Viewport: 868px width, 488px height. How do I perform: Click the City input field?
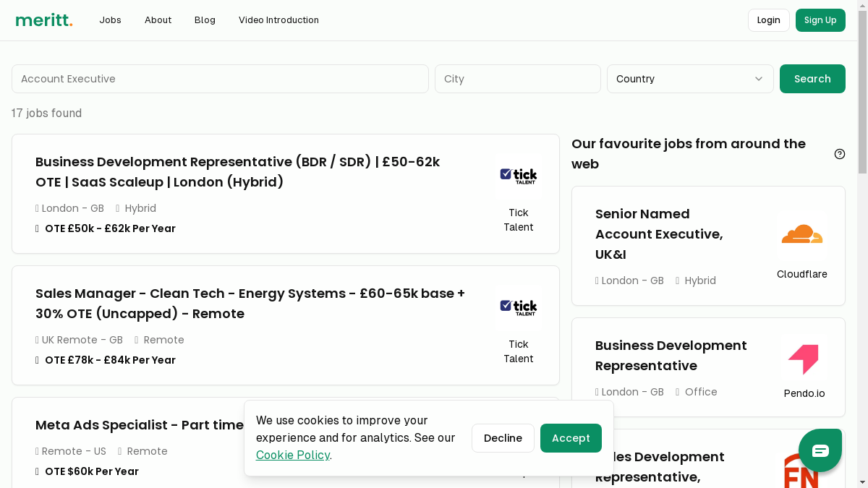517,79
